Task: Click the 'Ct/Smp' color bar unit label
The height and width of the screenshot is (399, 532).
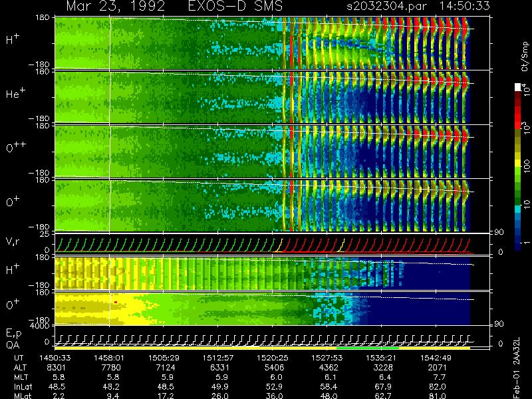Action: click(x=525, y=57)
